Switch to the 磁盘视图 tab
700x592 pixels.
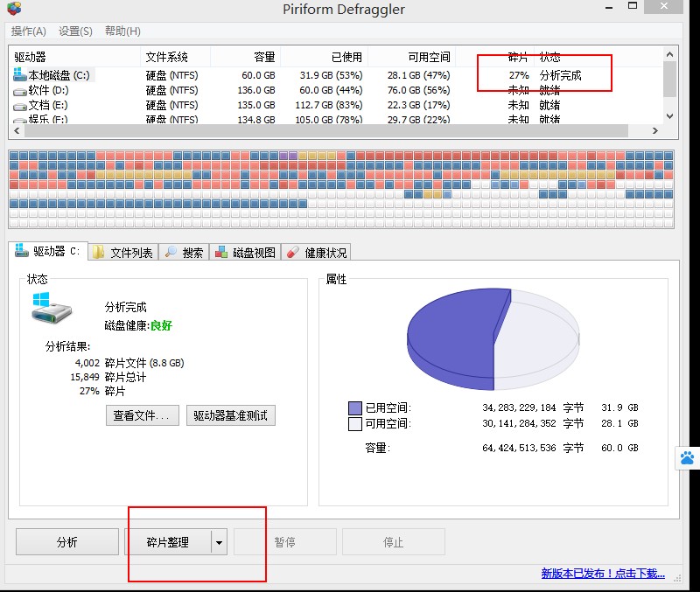point(246,253)
